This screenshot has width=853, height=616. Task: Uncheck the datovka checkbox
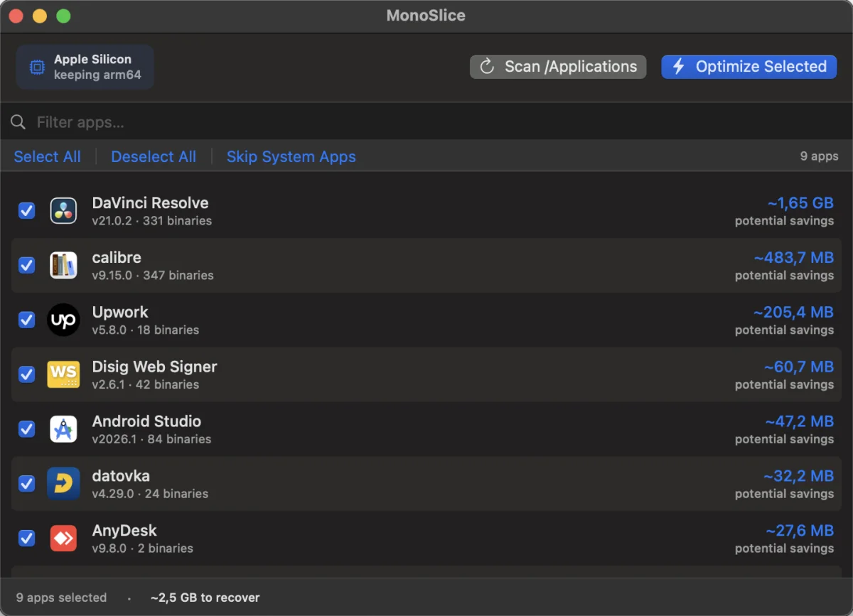(x=26, y=484)
